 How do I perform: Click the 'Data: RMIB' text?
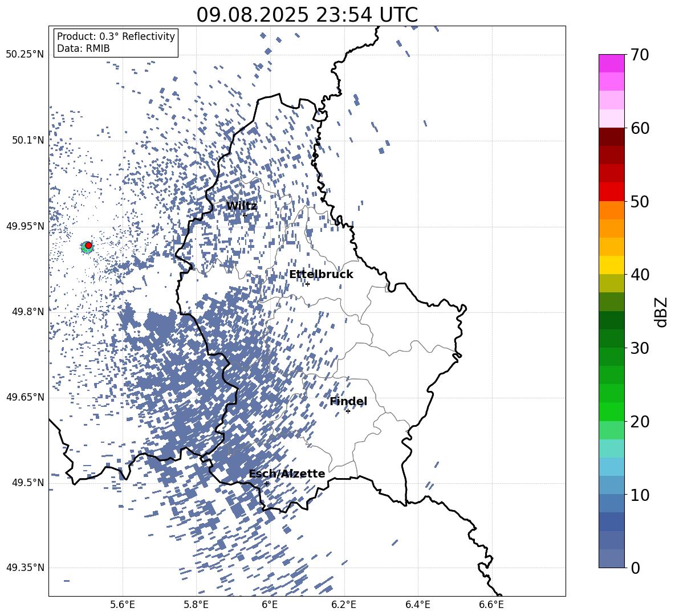click(83, 48)
